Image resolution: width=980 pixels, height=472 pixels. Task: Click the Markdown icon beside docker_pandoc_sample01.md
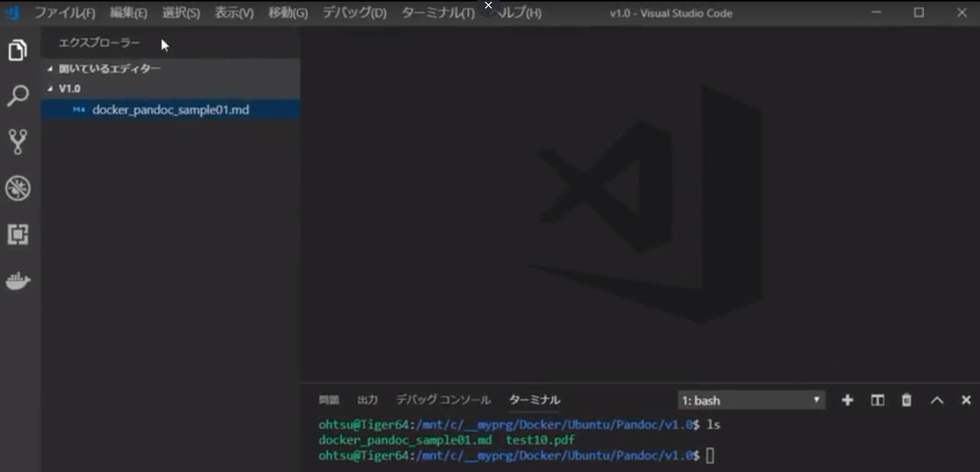click(x=79, y=109)
